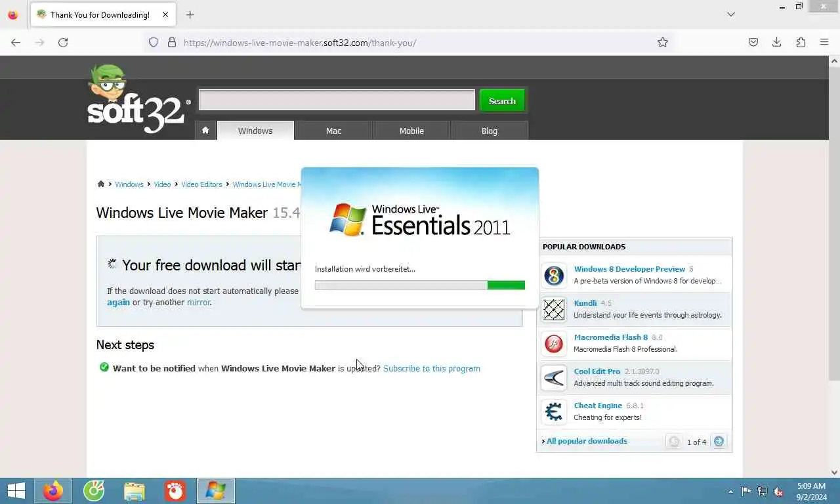Click the tracking protection shield icon
840x504 pixels.
pos(154,42)
